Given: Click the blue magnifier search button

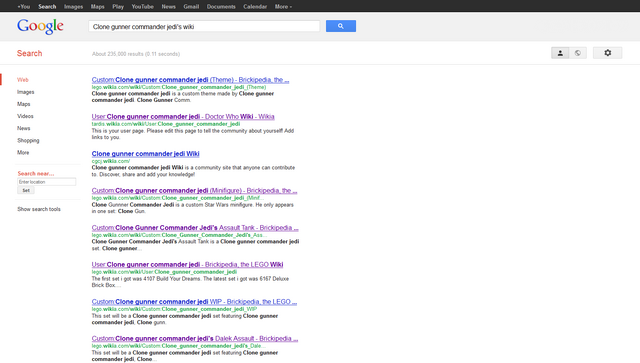Looking at the screenshot, I should click(x=340, y=26).
